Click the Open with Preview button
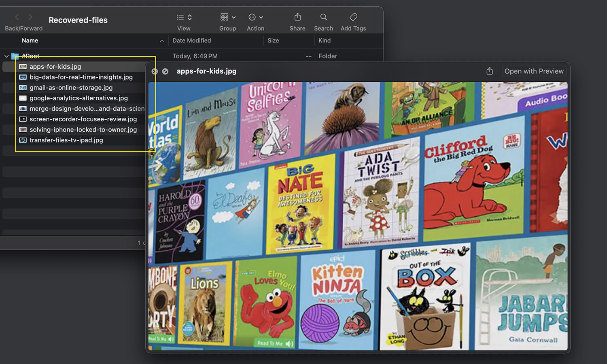Screen dimensions: 607x364 pyautogui.click(x=534, y=71)
